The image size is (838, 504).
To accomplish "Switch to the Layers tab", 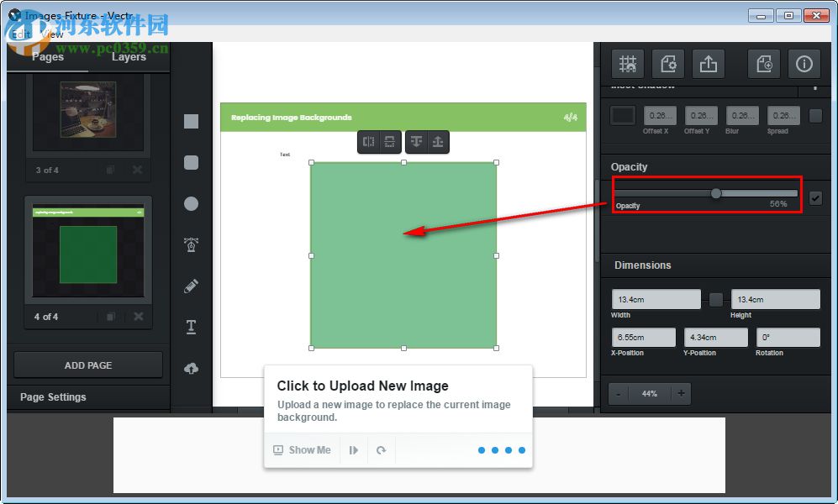I will pos(129,56).
